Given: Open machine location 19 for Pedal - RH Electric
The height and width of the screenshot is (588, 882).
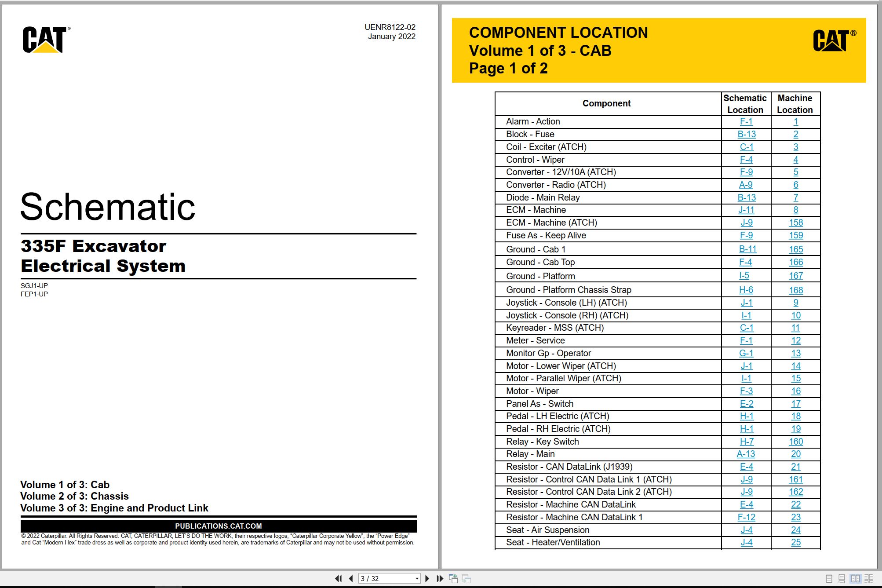Looking at the screenshot, I should click(x=796, y=429).
